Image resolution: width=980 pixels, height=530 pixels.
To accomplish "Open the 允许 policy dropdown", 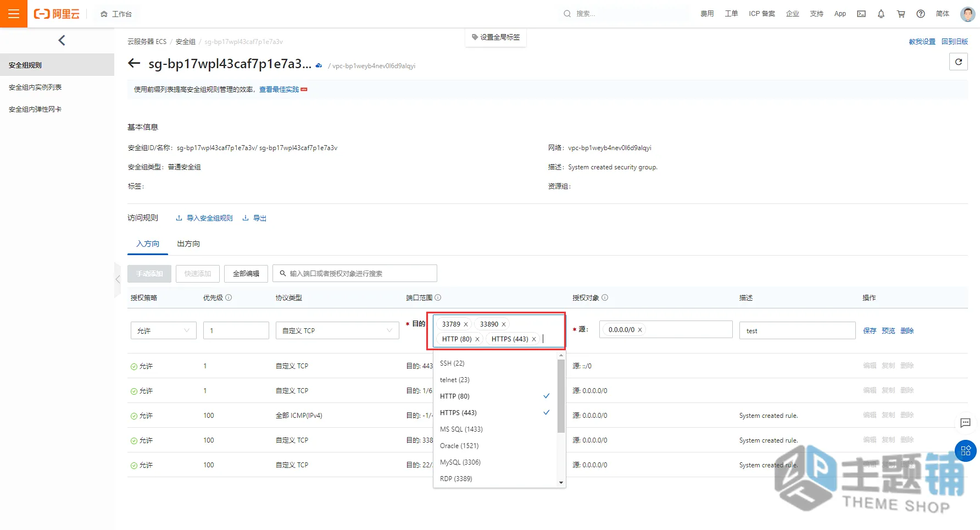I will coord(163,330).
